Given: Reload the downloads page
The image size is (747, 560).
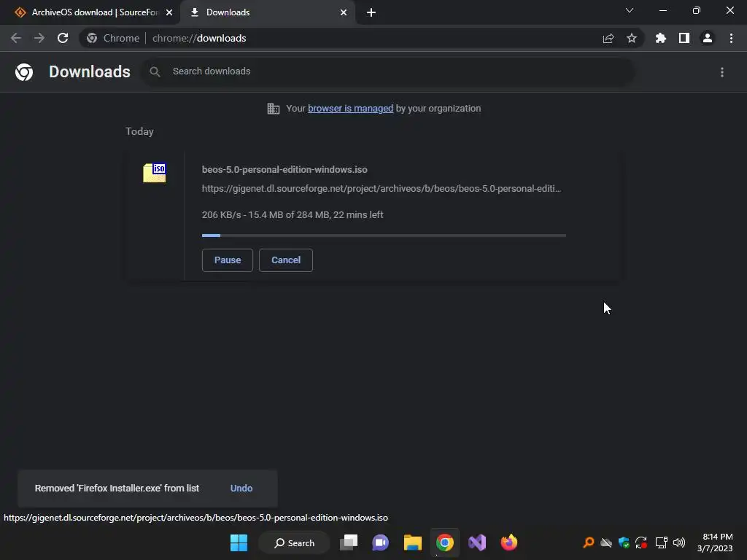Looking at the screenshot, I should point(63,38).
